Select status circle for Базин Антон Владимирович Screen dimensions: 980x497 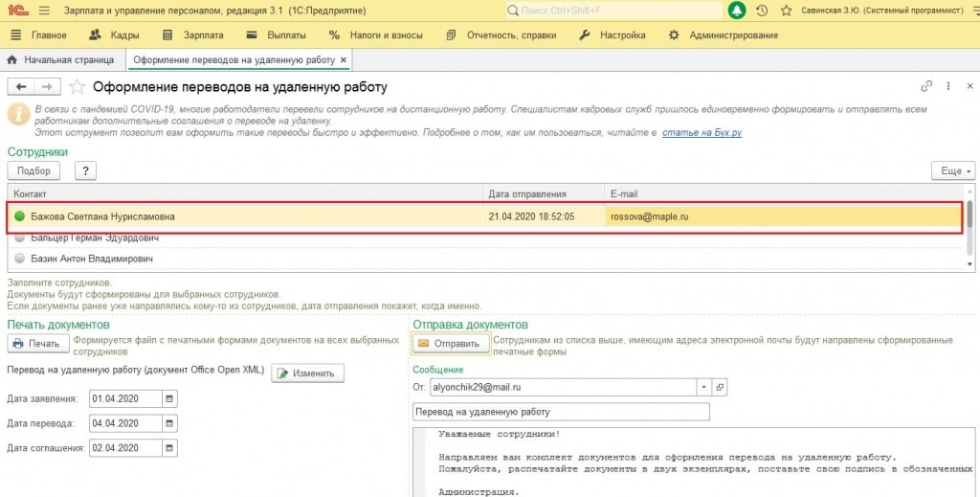pyautogui.click(x=19, y=259)
